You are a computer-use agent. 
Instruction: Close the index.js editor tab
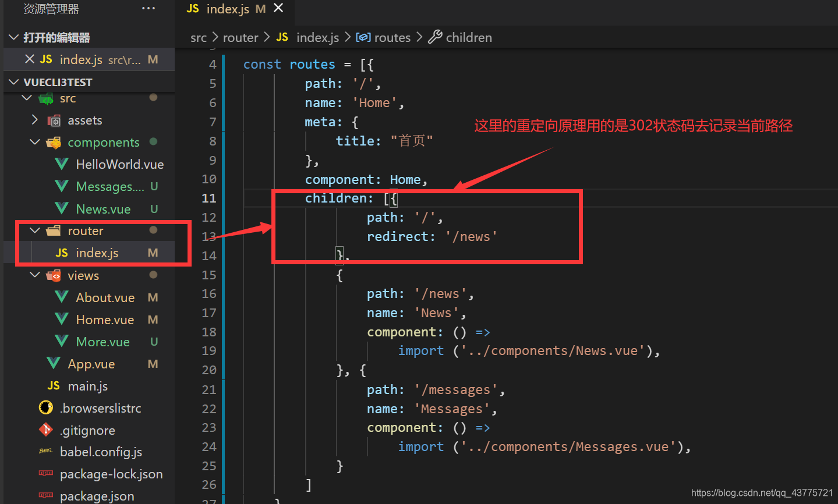[278, 8]
